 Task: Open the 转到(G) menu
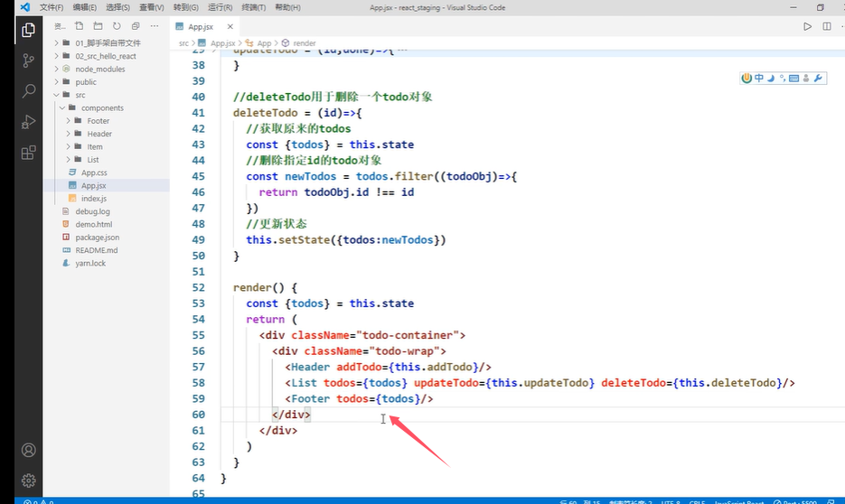[x=186, y=7]
